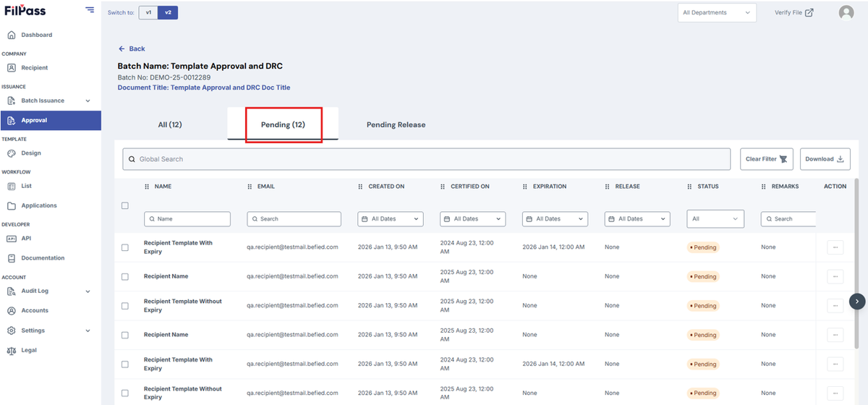This screenshot has height=405, width=868.
Task: Switch to the All (12) tab
Action: pos(170,124)
